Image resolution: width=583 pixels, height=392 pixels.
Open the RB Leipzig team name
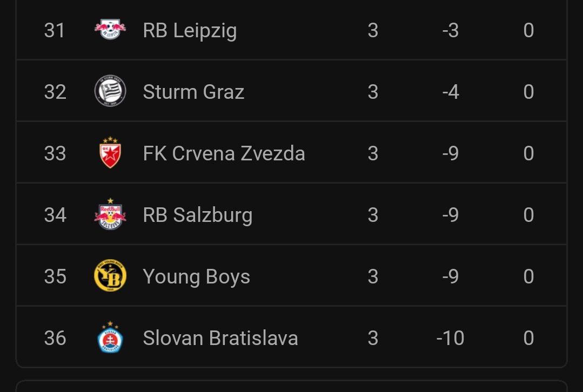(x=190, y=31)
